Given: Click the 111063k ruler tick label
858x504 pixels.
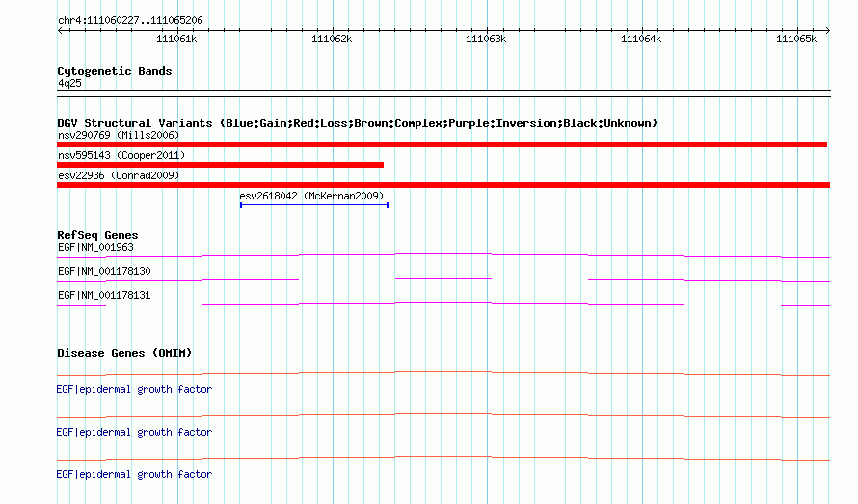Looking at the screenshot, I should coord(486,39).
